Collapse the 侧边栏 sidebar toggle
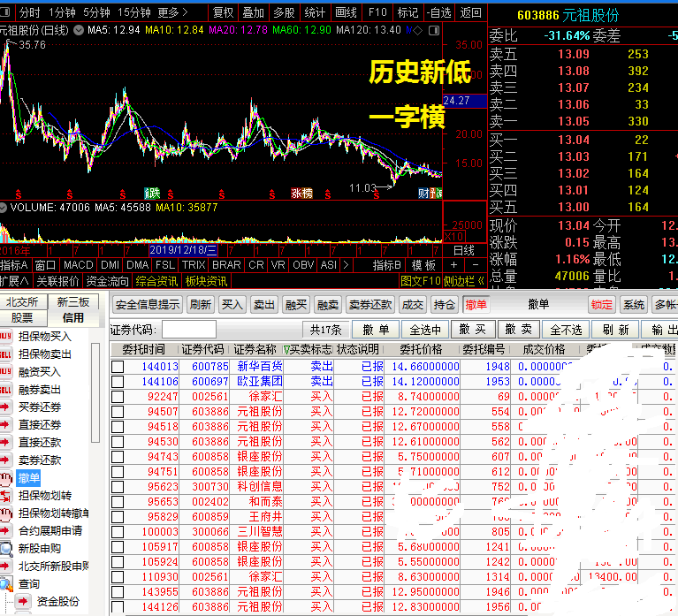Viewport: 678px width, 616px height. pos(464,281)
